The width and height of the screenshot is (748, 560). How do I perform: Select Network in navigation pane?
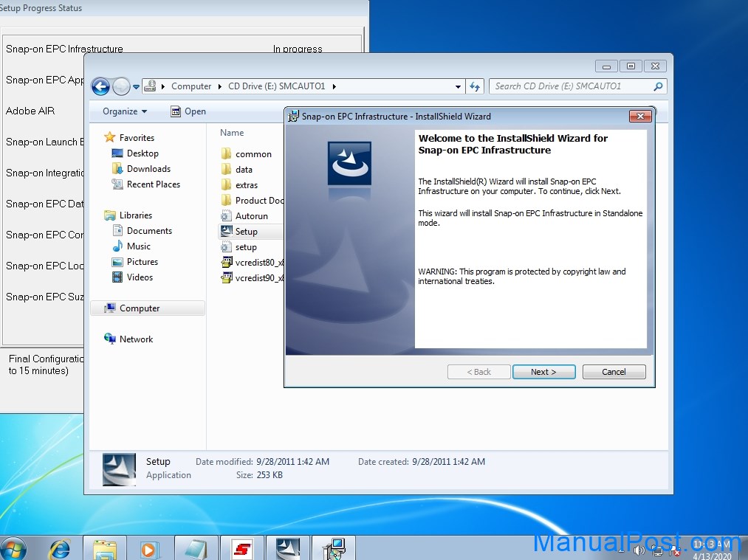(136, 339)
